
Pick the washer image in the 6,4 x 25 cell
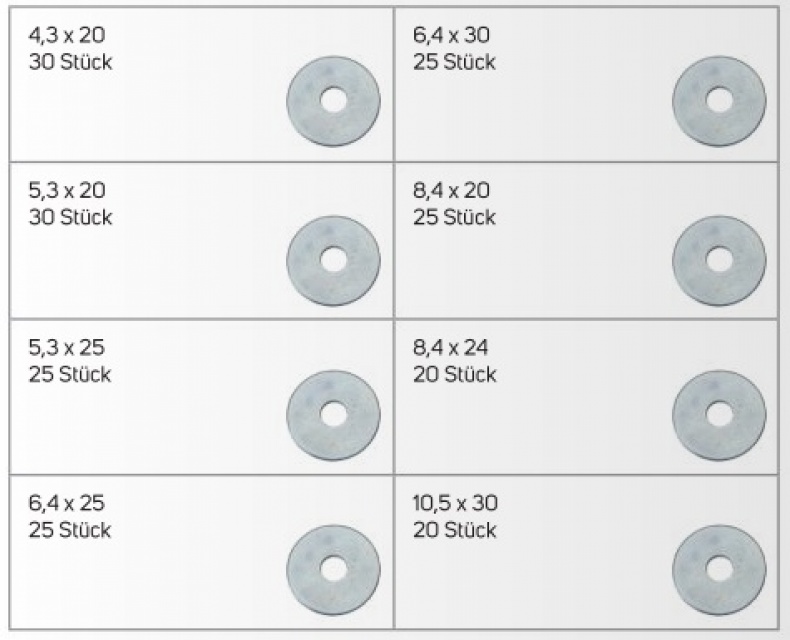333,570
